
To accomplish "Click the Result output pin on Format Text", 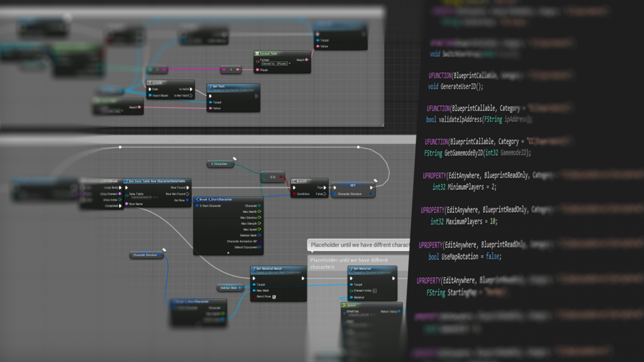I will pyautogui.click(x=307, y=60).
